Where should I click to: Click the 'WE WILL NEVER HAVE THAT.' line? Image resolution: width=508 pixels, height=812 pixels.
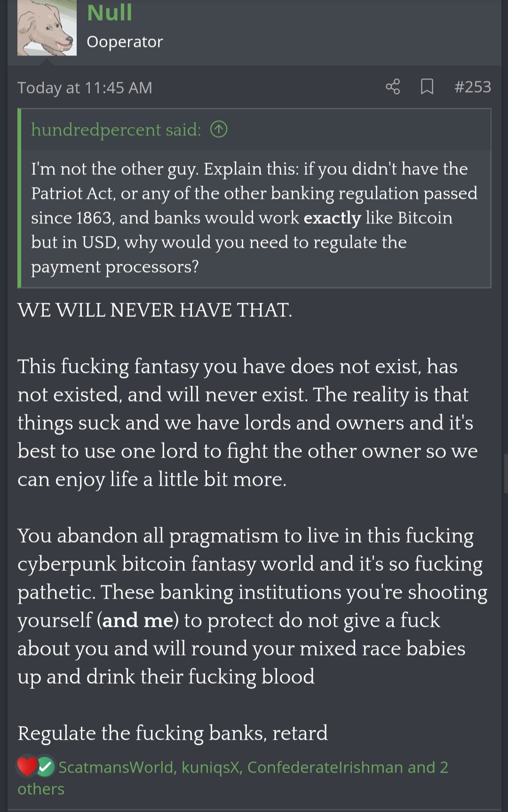(x=155, y=310)
